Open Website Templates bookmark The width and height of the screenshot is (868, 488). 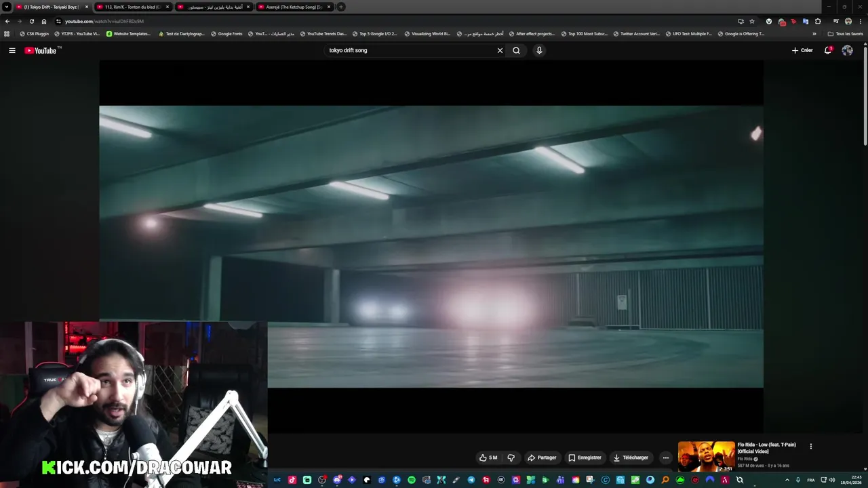129,34
